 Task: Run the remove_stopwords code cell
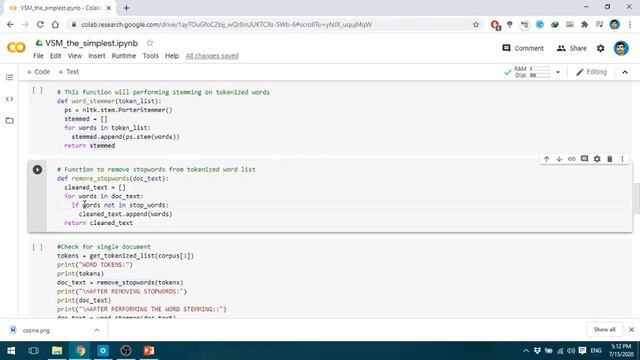tap(37, 169)
